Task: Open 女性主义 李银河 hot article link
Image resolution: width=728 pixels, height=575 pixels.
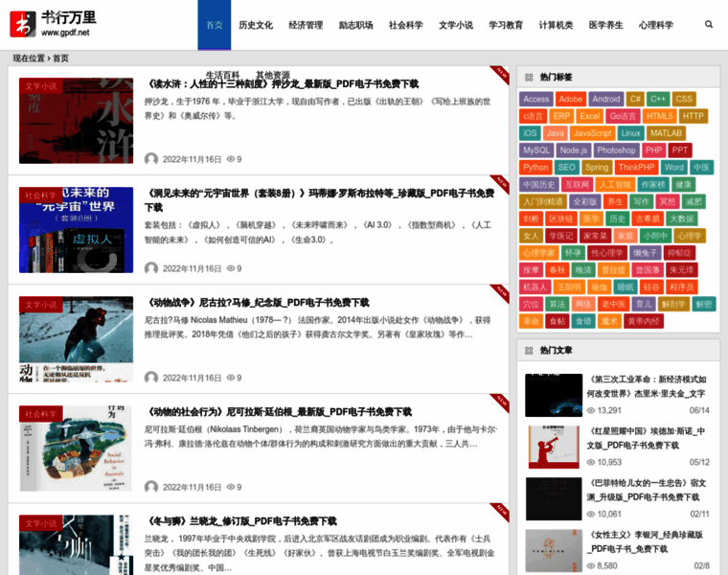Action: pos(646,542)
